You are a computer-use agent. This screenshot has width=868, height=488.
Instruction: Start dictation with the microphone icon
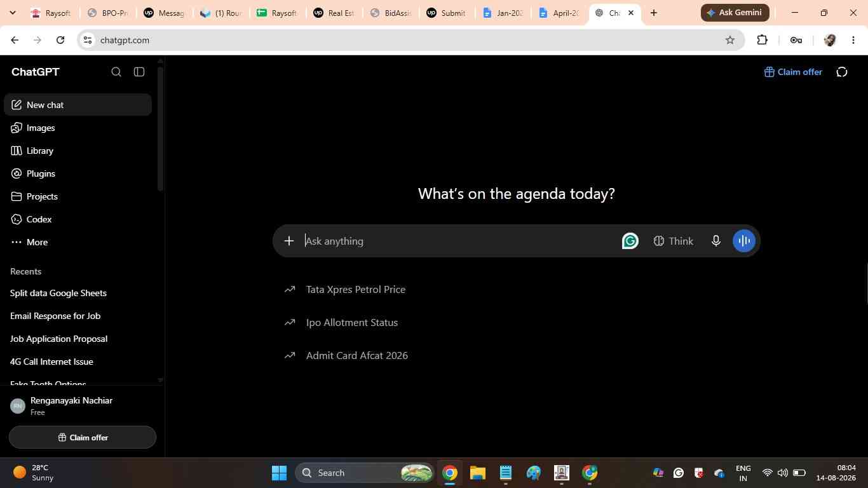(x=715, y=241)
